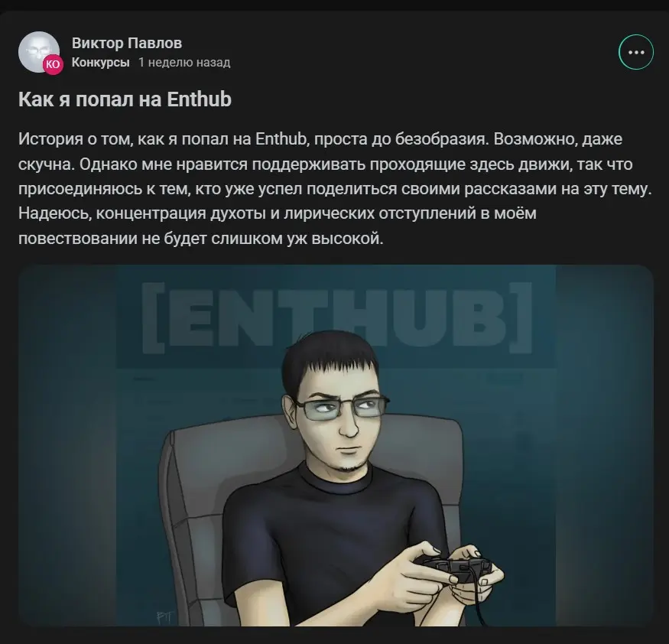Click the dark strip above the post card
This screenshot has height=644, width=669.
point(335,5)
